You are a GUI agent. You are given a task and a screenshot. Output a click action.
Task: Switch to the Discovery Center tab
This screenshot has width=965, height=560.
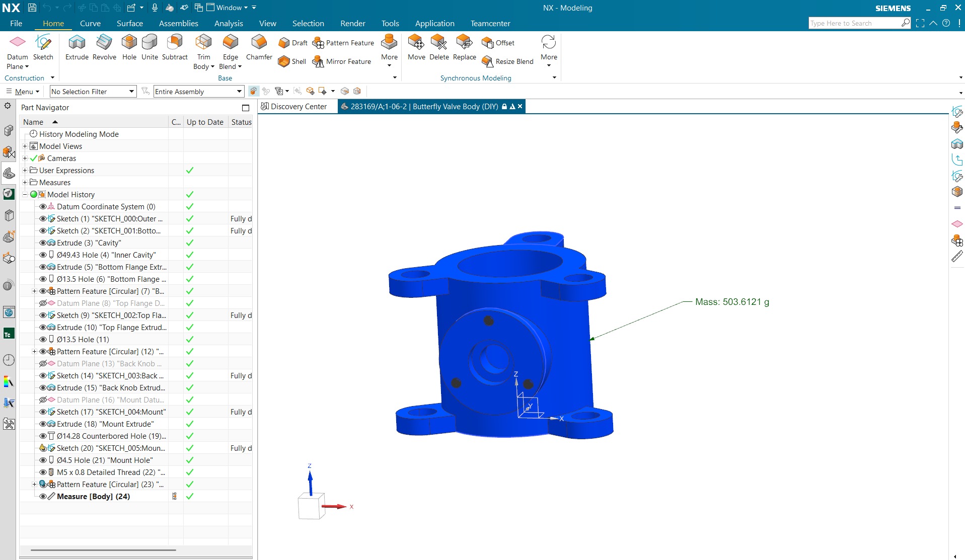[x=294, y=107]
